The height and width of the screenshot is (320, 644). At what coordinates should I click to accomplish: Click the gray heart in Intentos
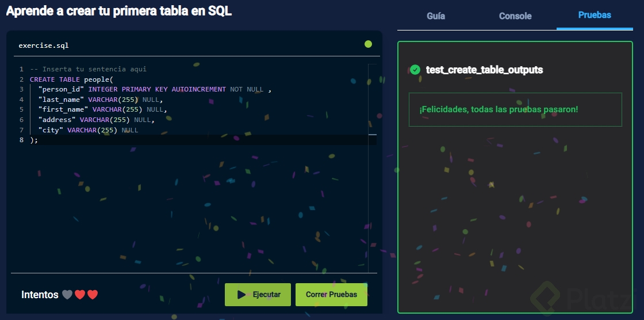67,295
